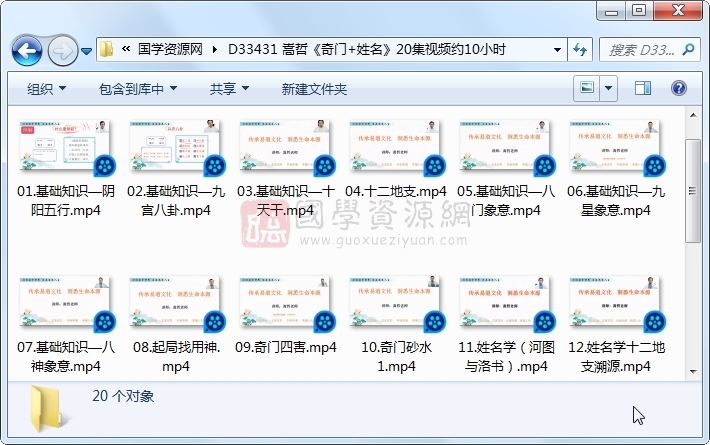This screenshot has height=445, width=710.
Task: Select video thumbnail 11.姓名学（河图与洛书）.mp4
Action: (x=504, y=301)
